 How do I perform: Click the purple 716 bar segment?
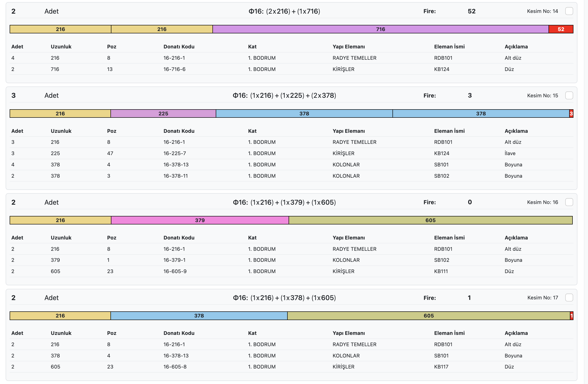coord(380,29)
